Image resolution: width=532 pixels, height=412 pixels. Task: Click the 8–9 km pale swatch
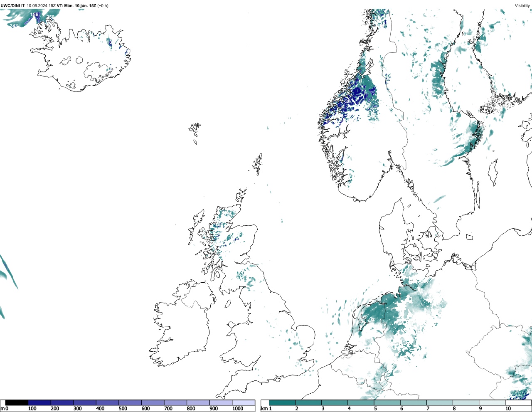tap(465, 402)
